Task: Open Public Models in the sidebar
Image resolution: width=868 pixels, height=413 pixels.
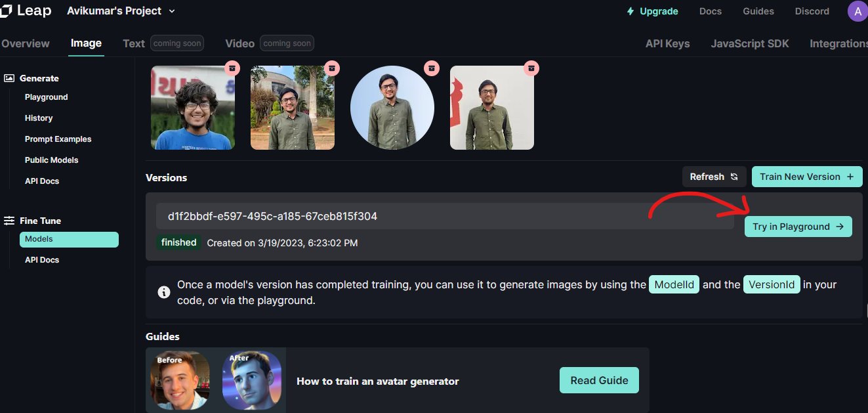Action: pyautogui.click(x=51, y=160)
